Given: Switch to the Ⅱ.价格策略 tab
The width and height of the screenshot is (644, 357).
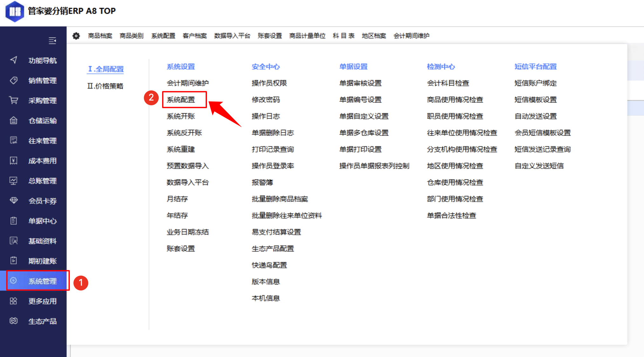Looking at the screenshot, I should click(105, 86).
